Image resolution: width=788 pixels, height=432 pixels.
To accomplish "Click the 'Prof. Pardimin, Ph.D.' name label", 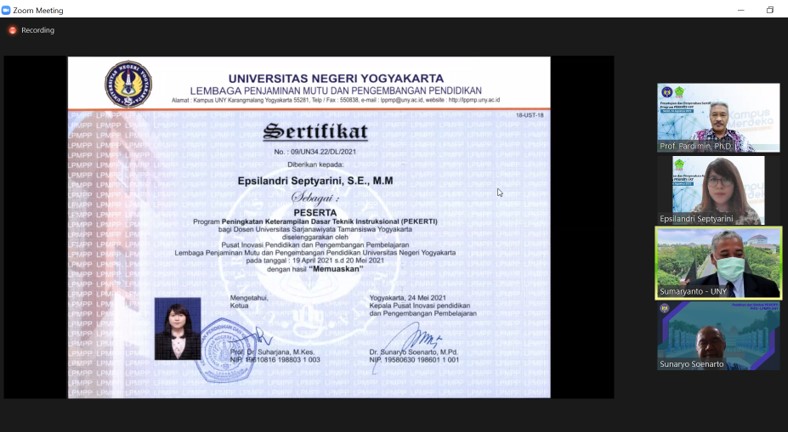I will [696, 146].
